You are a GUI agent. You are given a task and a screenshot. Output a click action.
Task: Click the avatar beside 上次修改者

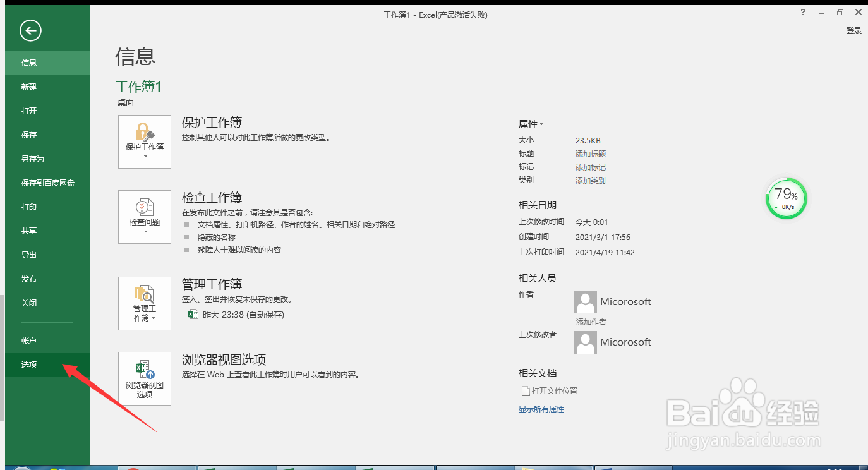(x=586, y=342)
